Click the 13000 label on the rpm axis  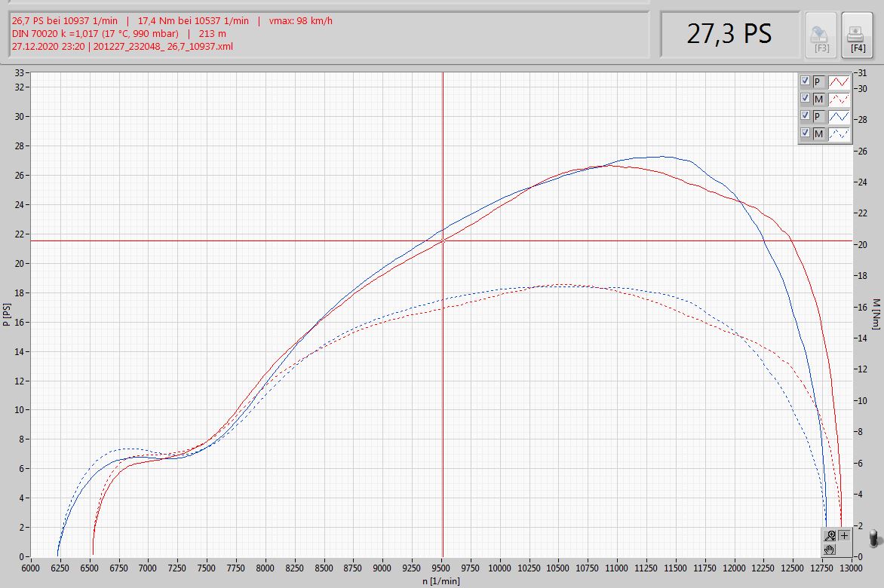(852, 568)
